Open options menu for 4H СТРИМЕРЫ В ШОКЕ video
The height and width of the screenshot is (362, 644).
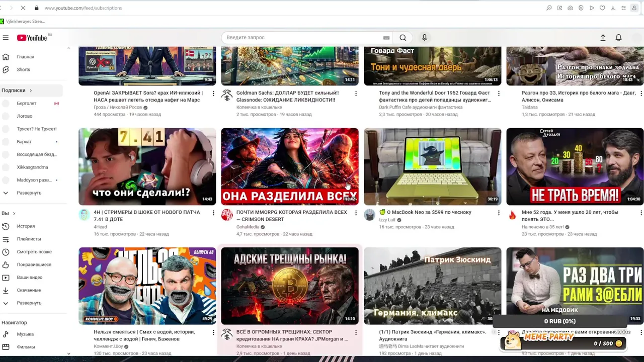click(213, 213)
